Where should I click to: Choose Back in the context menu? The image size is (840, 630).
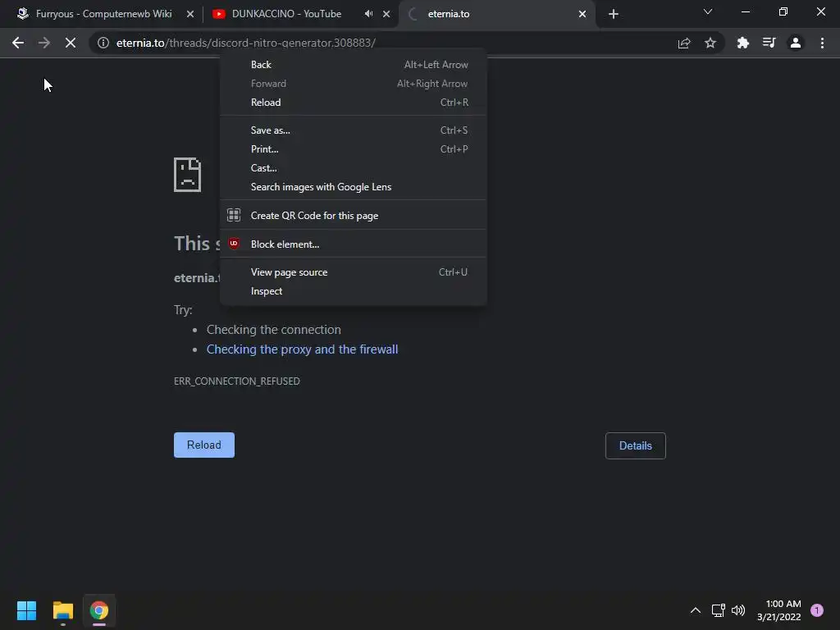[x=353, y=65]
